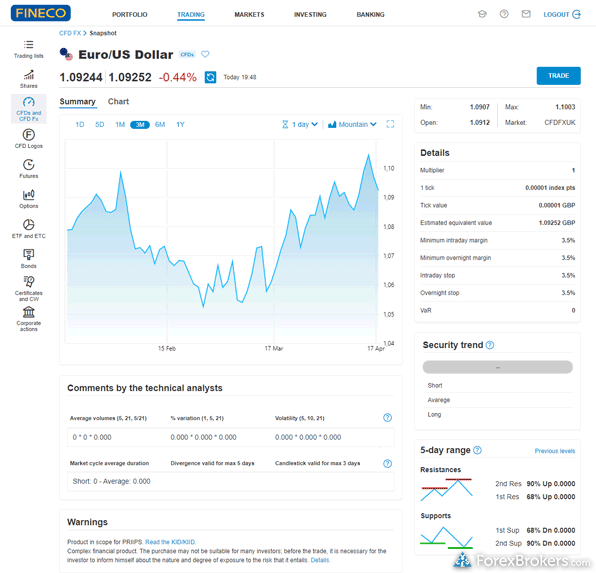Open ETF and ETC section
The image size is (596, 573).
point(29,229)
